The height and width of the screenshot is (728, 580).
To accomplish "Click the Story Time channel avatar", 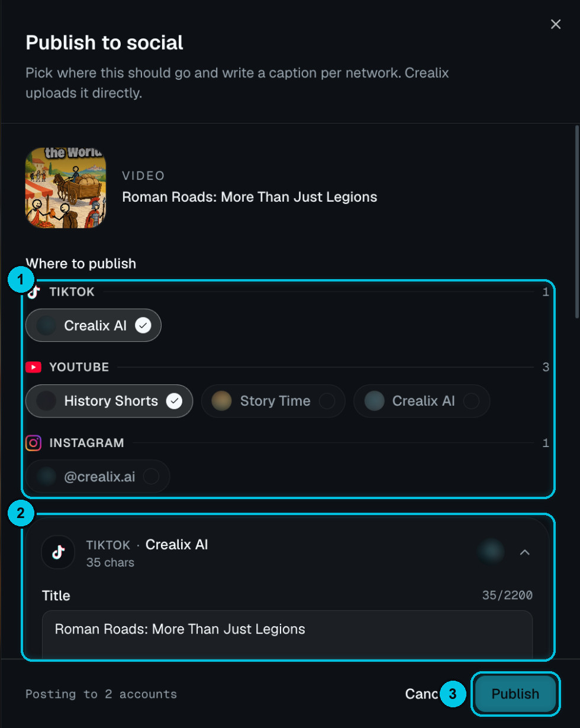I will coord(222,401).
